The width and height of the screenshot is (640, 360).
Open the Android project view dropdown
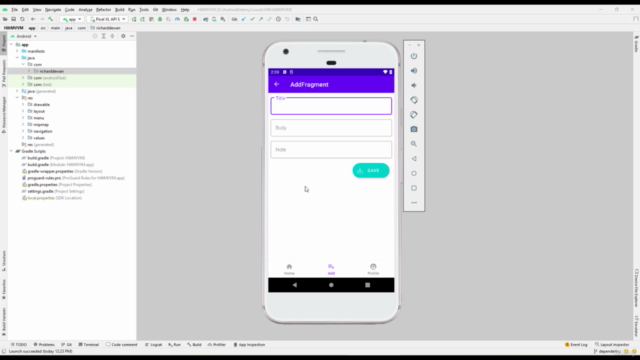click(x=24, y=36)
